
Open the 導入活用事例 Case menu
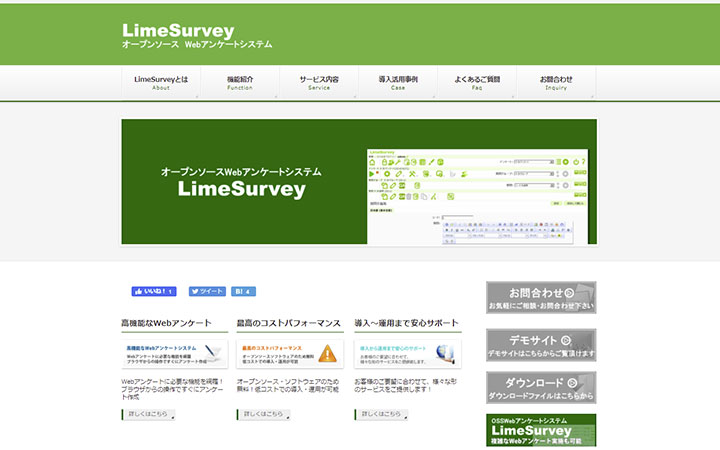click(x=398, y=83)
